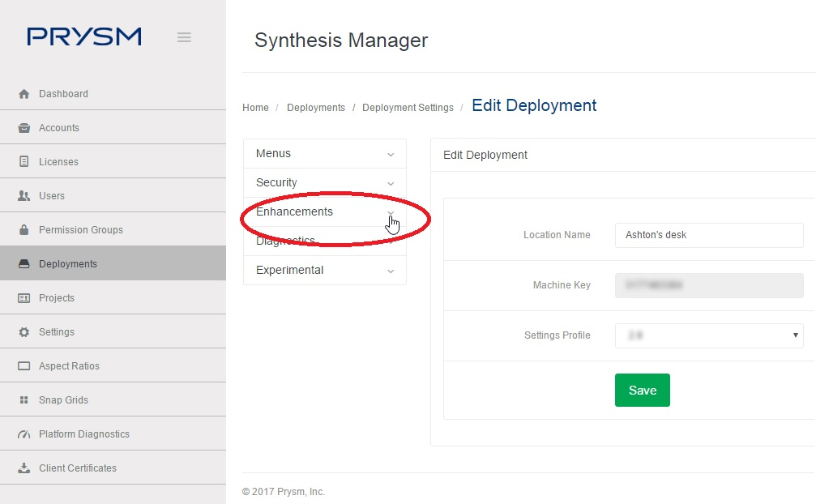Click the Licenses document icon
This screenshot has height=504, width=816.
pyautogui.click(x=24, y=162)
